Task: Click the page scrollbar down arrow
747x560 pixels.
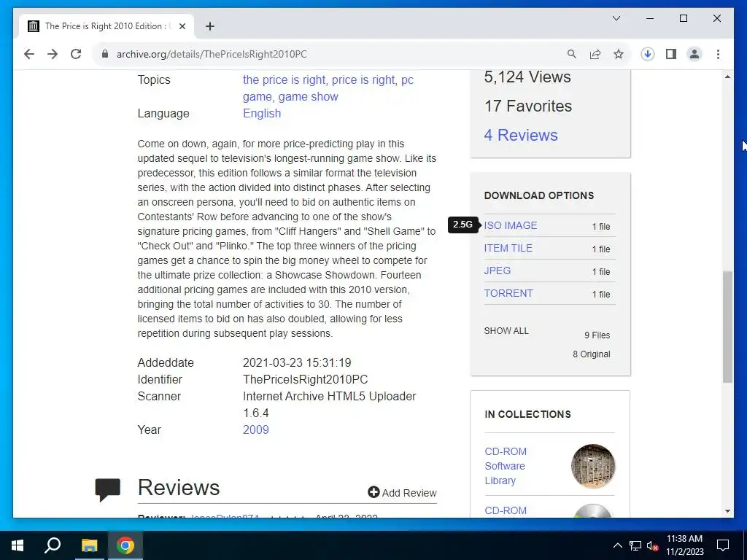Action: [x=727, y=511]
